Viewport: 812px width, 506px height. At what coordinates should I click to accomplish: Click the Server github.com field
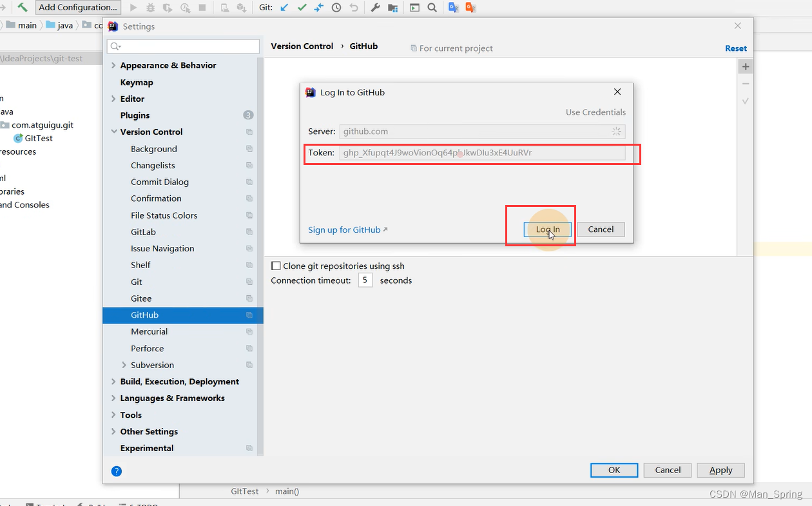[482, 131]
